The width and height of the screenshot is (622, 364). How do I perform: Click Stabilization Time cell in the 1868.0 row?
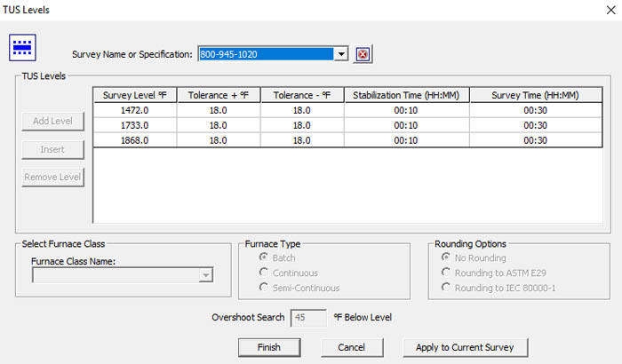pos(407,140)
